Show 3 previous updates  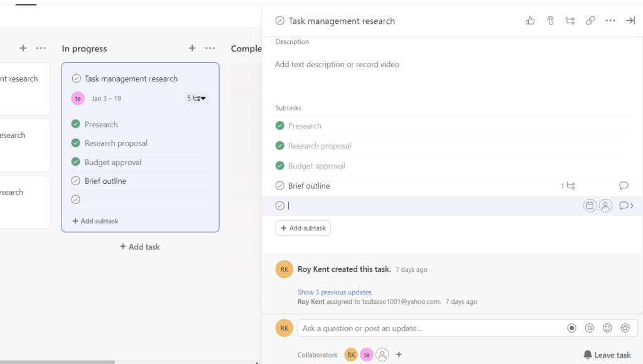point(334,292)
